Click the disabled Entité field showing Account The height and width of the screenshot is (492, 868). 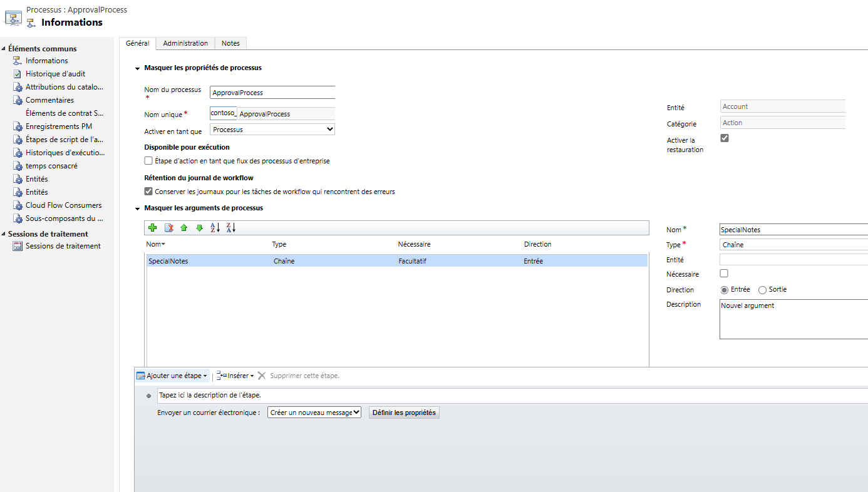(x=783, y=106)
